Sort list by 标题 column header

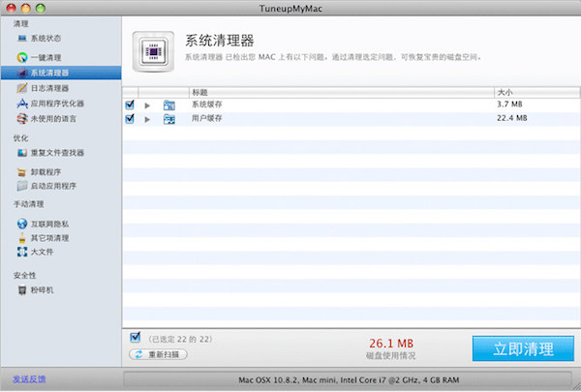[x=341, y=92]
